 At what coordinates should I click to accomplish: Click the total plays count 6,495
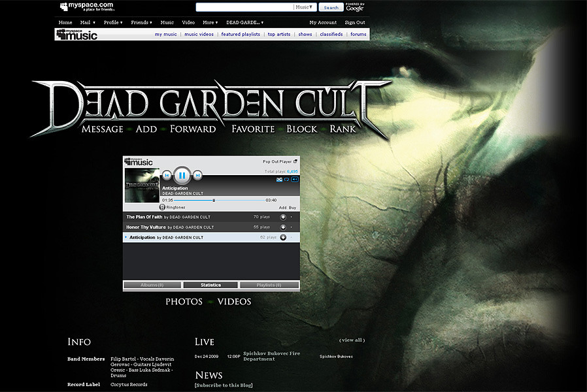tap(292, 172)
